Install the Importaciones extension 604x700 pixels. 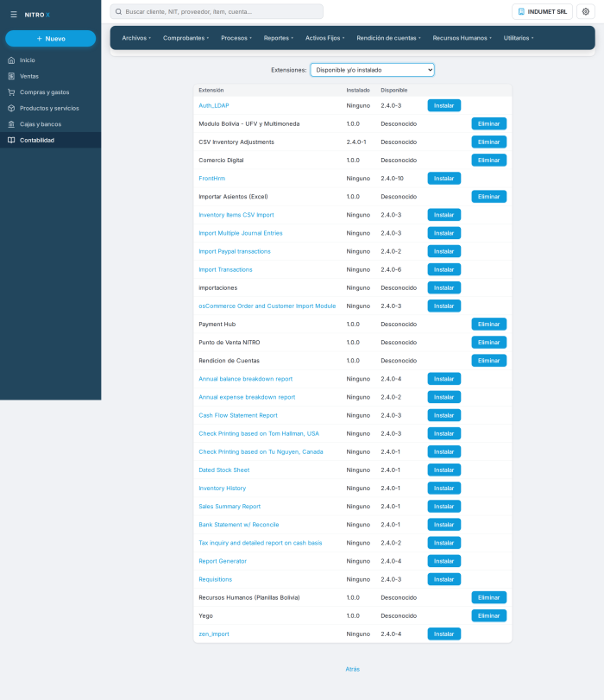tap(444, 288)
